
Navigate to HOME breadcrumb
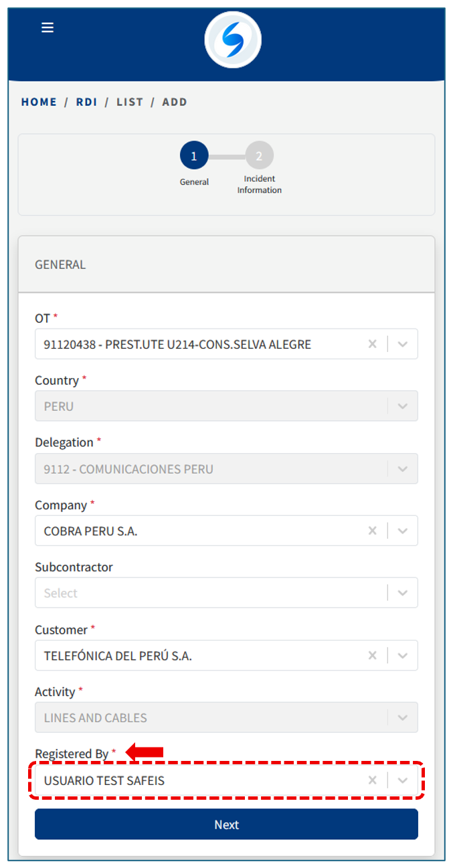(39, 102)
